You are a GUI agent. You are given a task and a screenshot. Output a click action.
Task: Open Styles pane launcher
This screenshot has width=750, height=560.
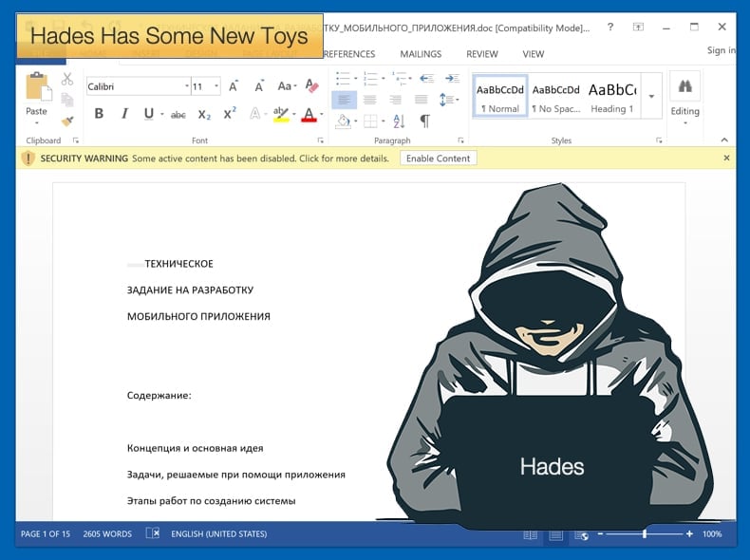point(659,140)
